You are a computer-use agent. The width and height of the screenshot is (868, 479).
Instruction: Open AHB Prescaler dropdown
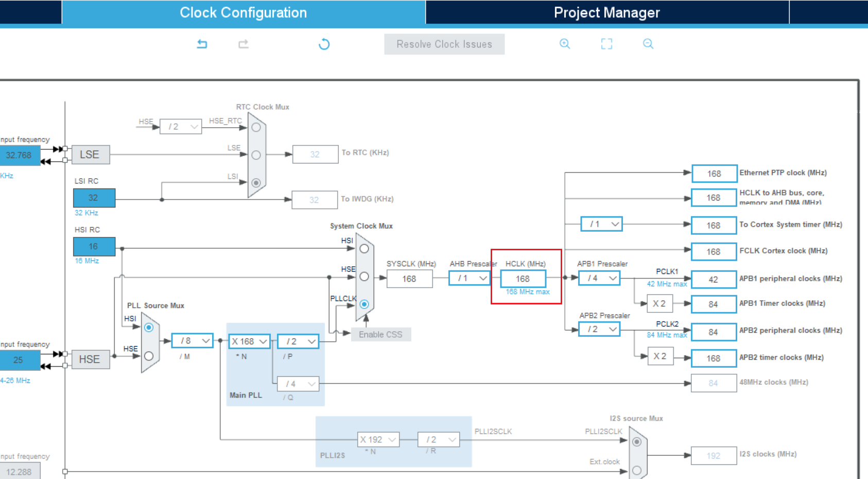click(x=470, y=279)
